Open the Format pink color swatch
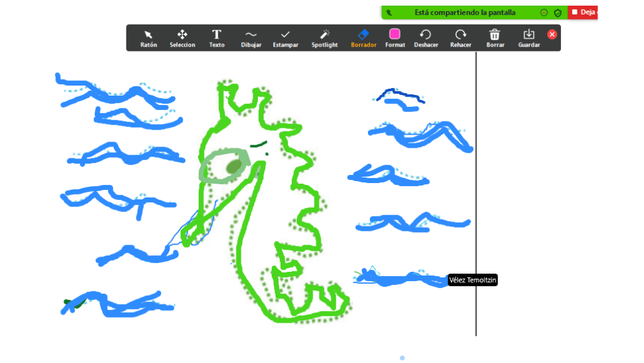The image size is (644, 363). (x=395, y=38)
